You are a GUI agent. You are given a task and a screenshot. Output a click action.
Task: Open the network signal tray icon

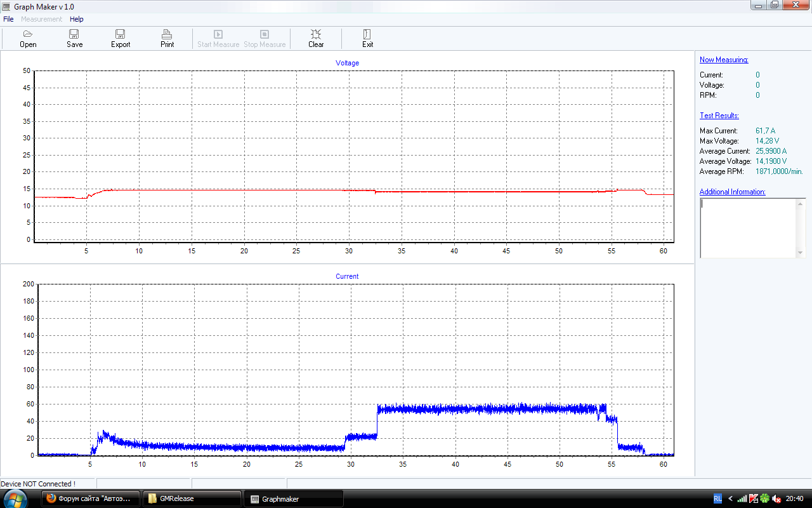tap(742, 499)
